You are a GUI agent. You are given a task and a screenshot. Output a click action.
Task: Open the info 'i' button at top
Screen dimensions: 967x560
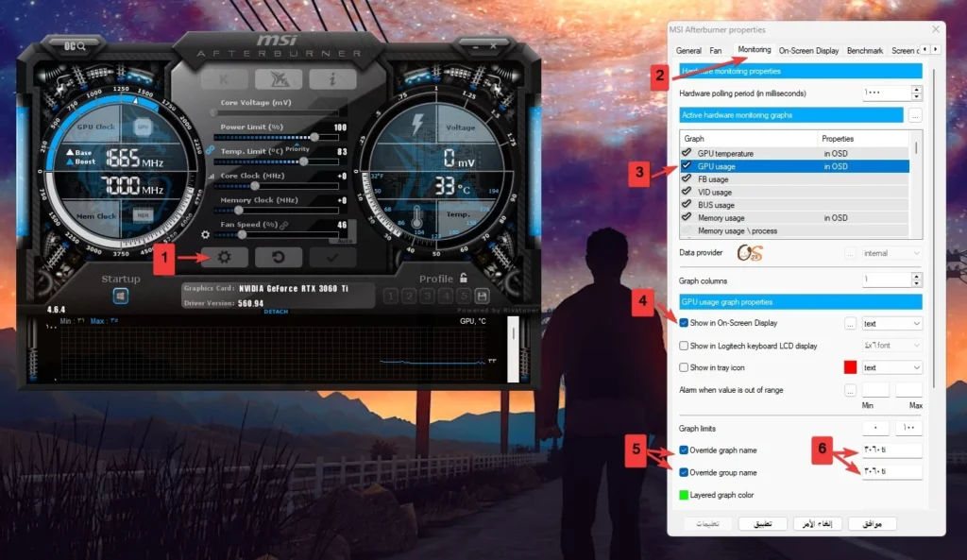[332, 80]
